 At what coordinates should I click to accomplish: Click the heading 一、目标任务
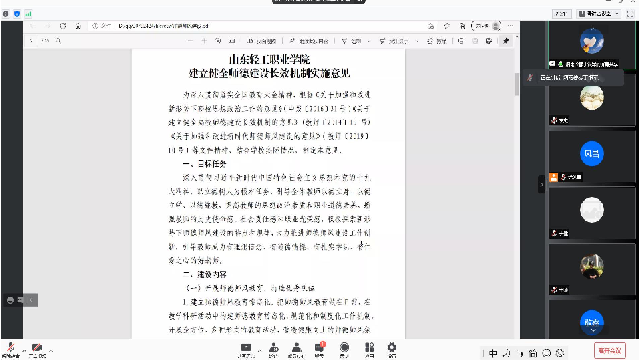click(204, 164)
